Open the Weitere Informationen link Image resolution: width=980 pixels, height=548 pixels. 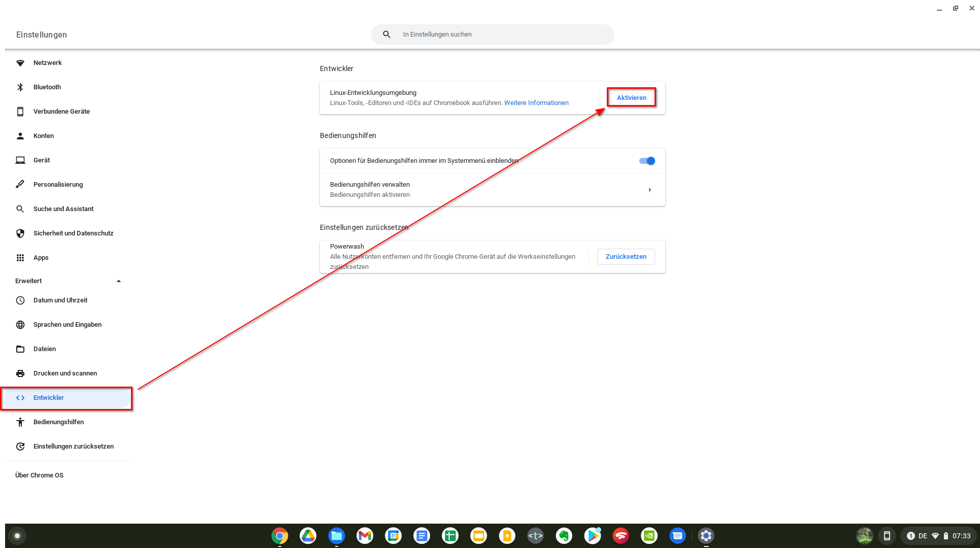(536, 103)
